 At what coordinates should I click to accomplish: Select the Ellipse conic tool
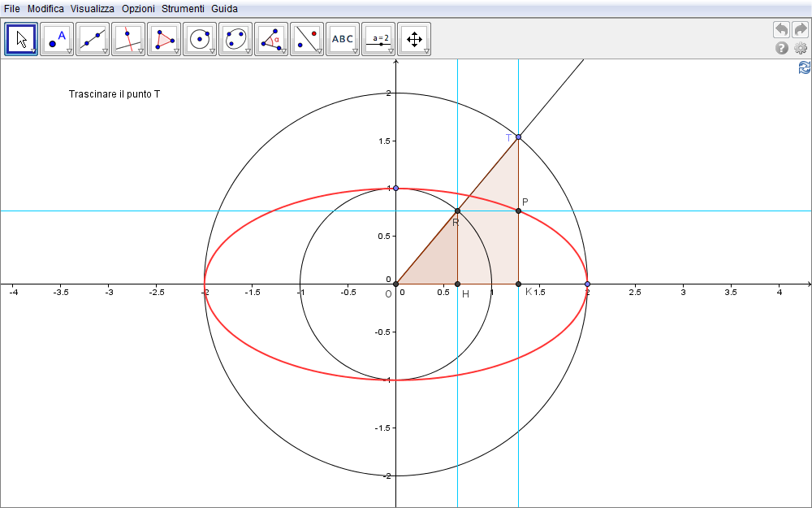(235, 38)
